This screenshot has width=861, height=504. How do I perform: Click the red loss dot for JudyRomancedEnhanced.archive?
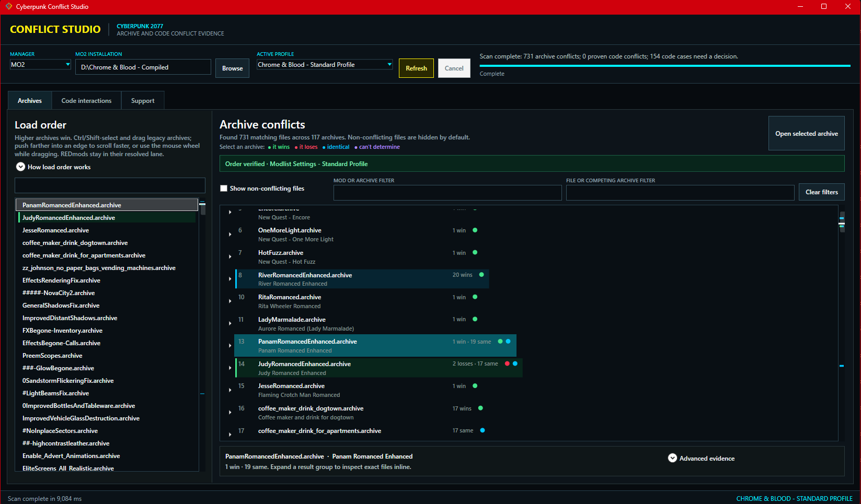(507, 364)
